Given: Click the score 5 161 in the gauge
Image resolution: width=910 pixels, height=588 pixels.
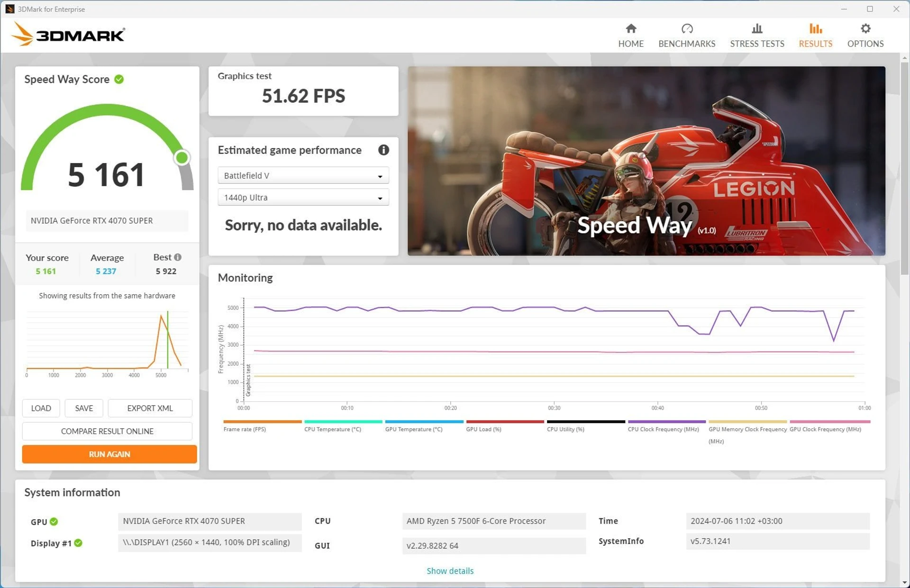Looking at the screenshot, I should tap(106, 174).
